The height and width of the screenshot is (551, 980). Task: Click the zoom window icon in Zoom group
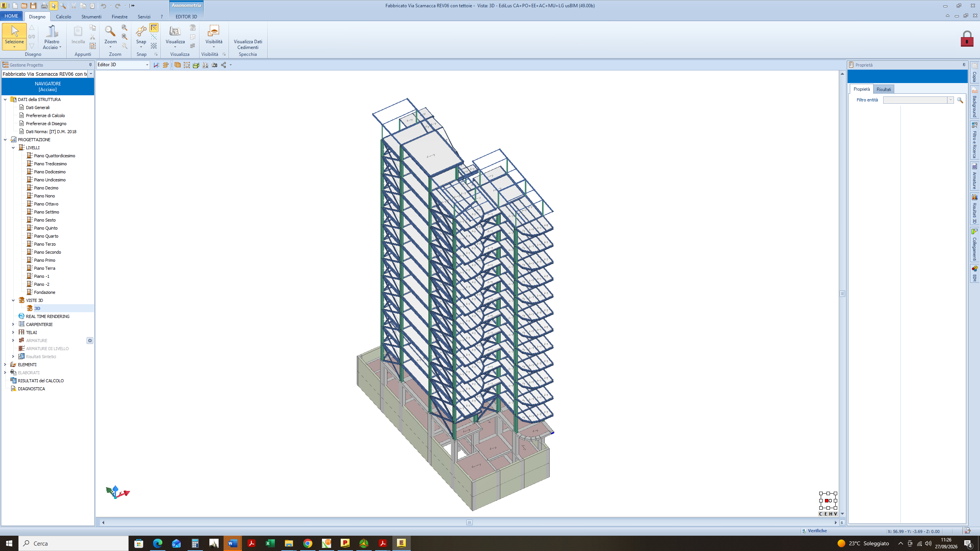[124, 28]
